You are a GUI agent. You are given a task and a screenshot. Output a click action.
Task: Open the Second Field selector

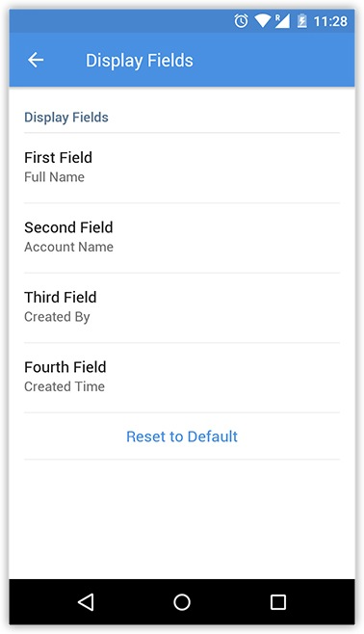pos(182,238)
